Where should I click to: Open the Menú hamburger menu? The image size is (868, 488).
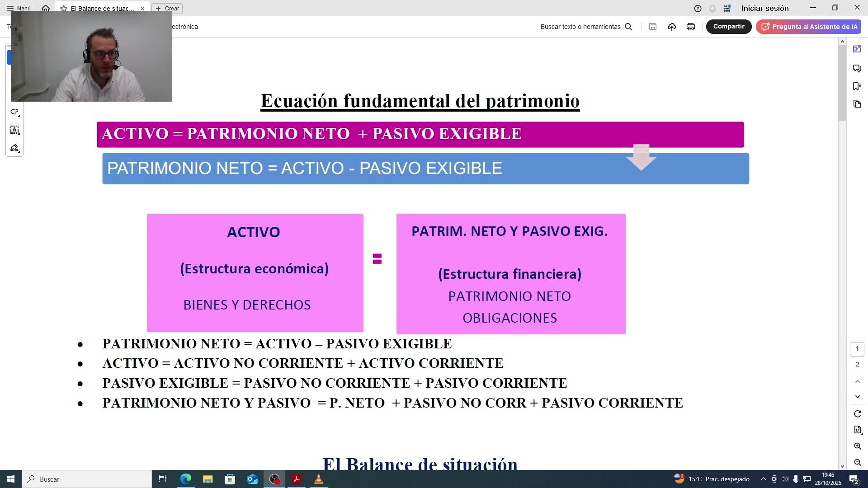[x=19, y=8]
